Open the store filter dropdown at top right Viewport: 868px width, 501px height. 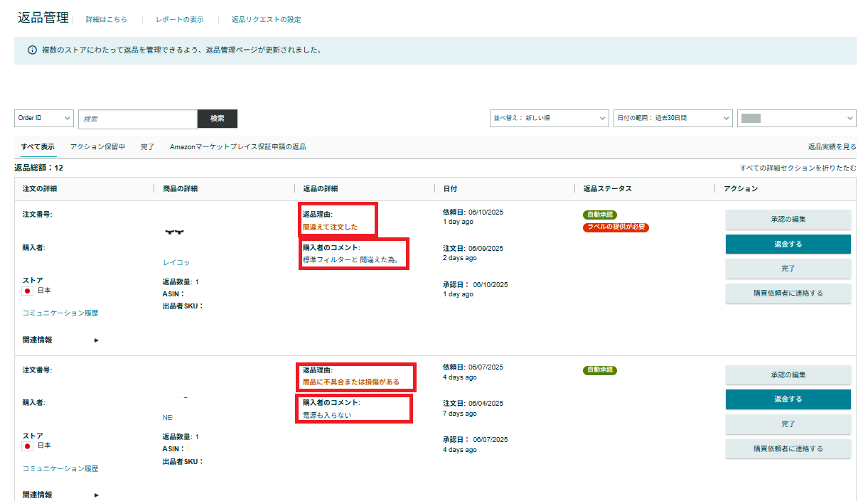pyautogui.click(x=795, y=118)
